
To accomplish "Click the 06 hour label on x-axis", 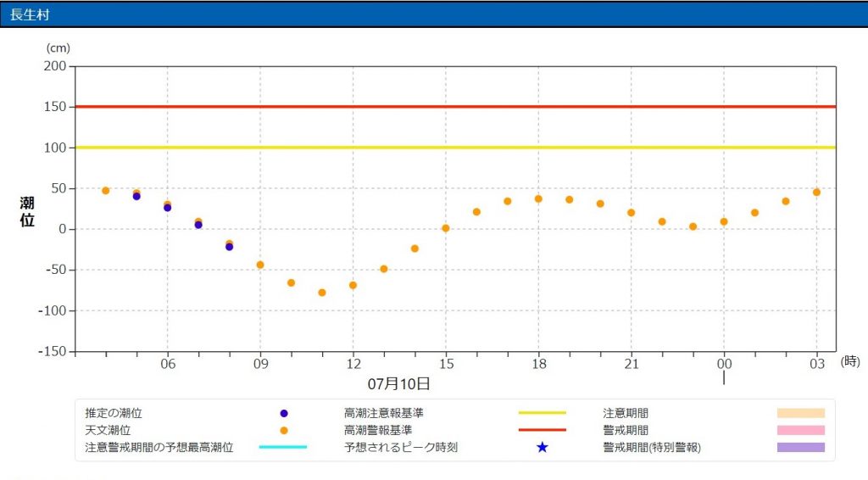I will (x=168, y=364).
